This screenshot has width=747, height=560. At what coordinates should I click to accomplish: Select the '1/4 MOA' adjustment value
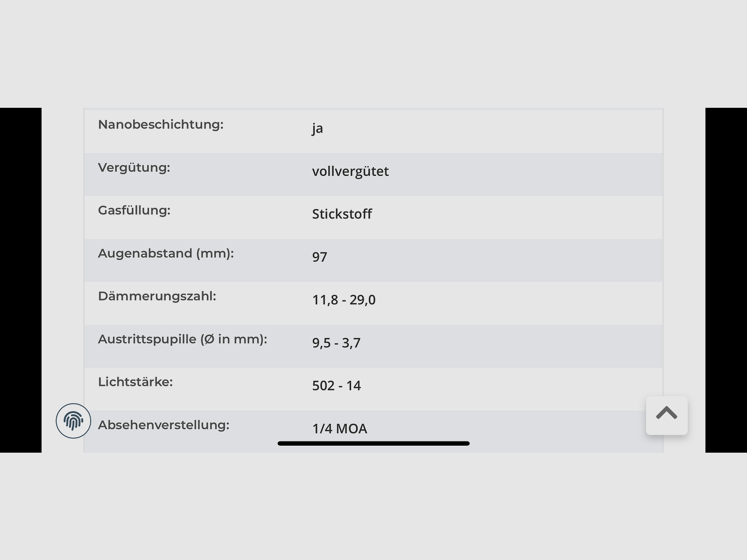click(339, 429)
